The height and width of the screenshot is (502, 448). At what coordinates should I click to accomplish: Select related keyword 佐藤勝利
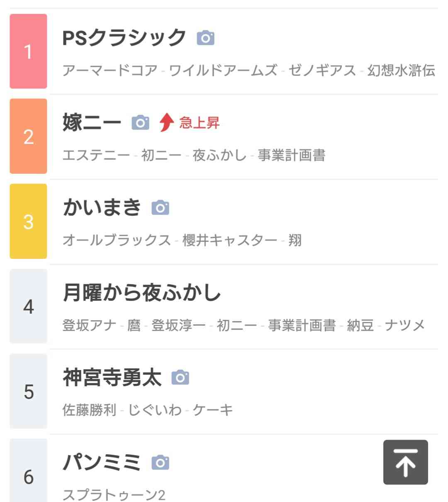coord(90,410)
